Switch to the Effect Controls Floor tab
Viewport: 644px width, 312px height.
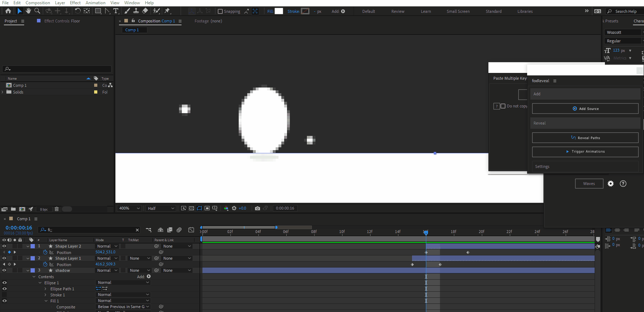point(62,21)
